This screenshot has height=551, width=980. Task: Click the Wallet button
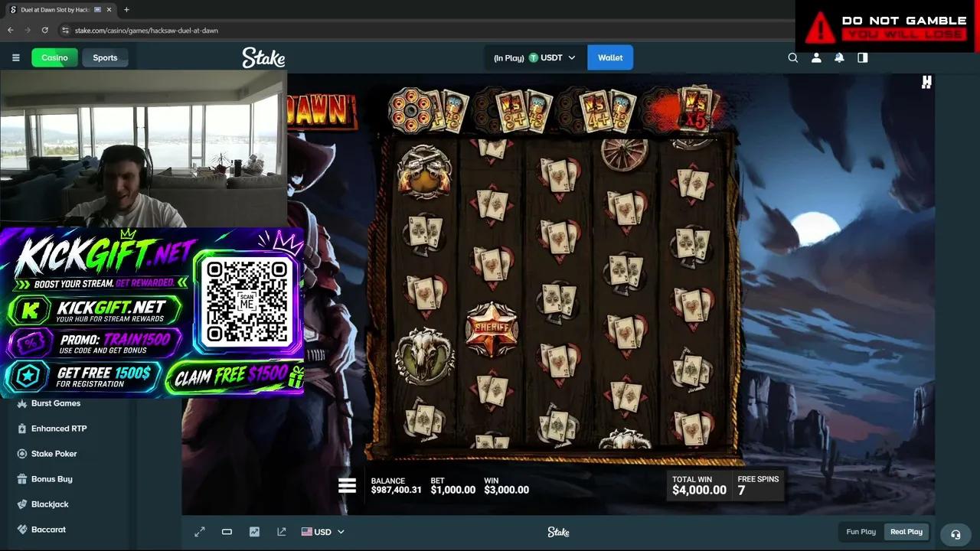(x=610, y=57)
